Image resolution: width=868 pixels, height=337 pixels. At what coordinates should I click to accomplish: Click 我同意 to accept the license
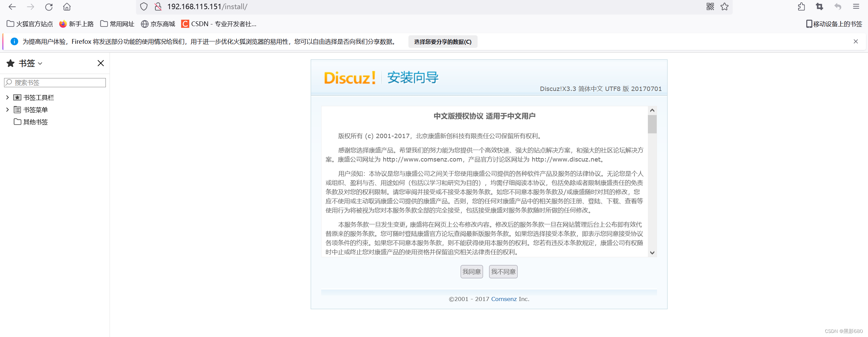pyautogui.click(x=471, y=272)
